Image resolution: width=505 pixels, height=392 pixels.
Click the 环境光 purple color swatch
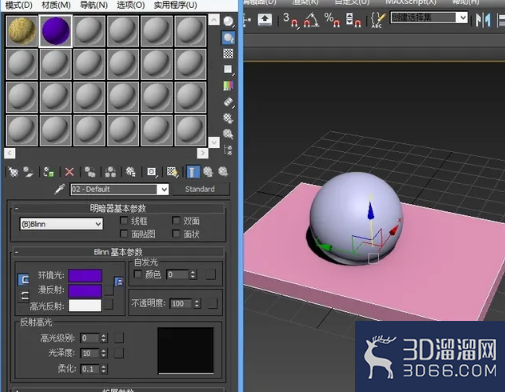(85, 276)
